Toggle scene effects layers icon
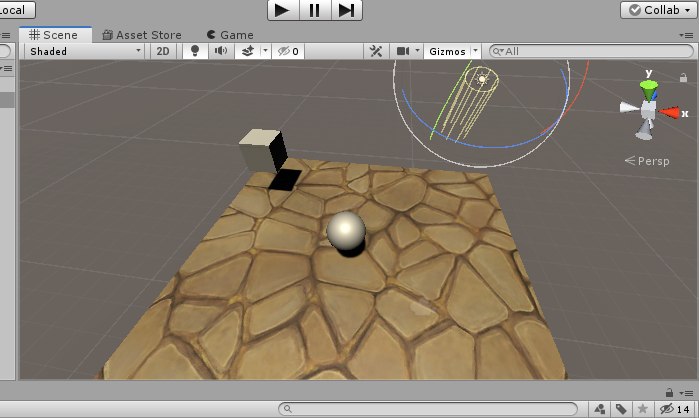 point(248,51)
